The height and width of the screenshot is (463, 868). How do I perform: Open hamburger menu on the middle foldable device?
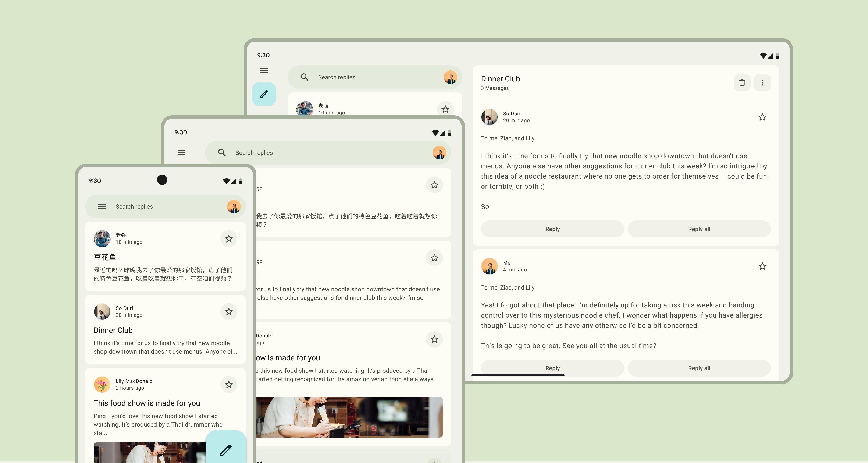pyautogui.click(x=181, y=153)
